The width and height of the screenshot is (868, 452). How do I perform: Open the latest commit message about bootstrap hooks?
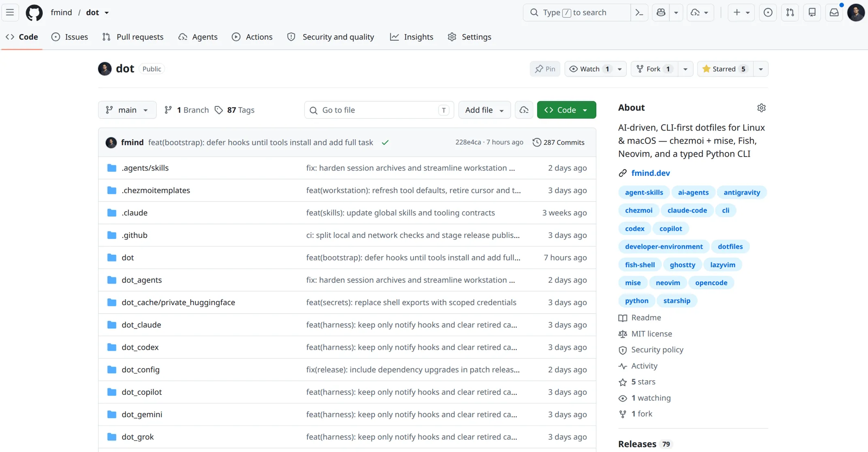point(260,142)
